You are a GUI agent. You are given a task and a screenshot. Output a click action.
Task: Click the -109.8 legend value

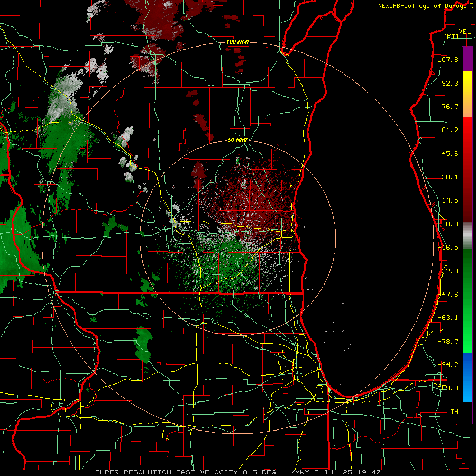click(448, 388)
